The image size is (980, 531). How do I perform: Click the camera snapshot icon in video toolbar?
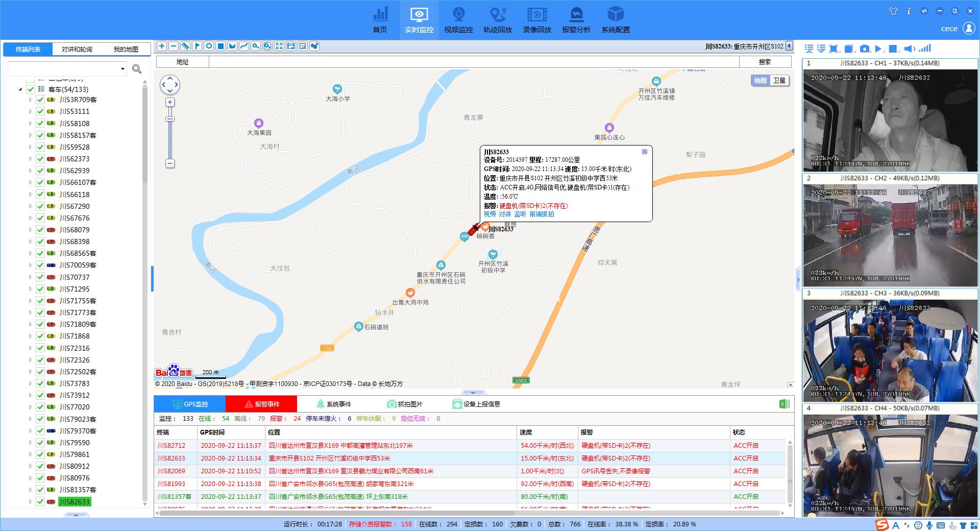click(x=864, y=49)
